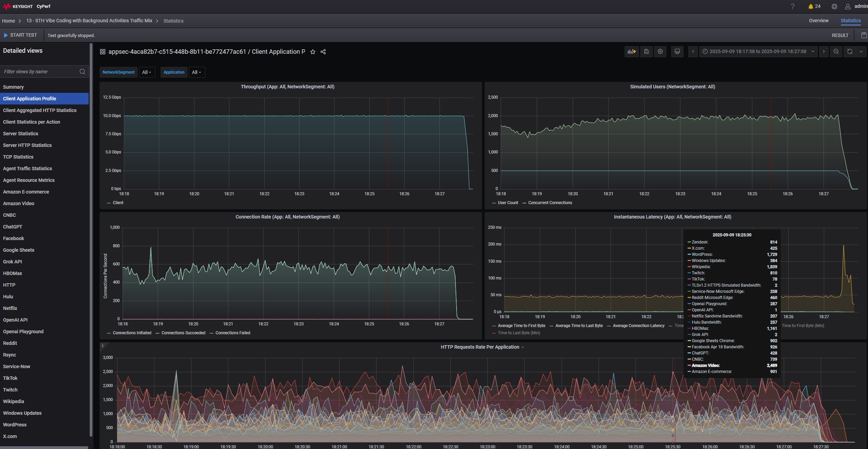Image resolution: width=868 pixels, height=449 pixels.
Task: Star the dashboard as favorite
Action: click(312, 52)
